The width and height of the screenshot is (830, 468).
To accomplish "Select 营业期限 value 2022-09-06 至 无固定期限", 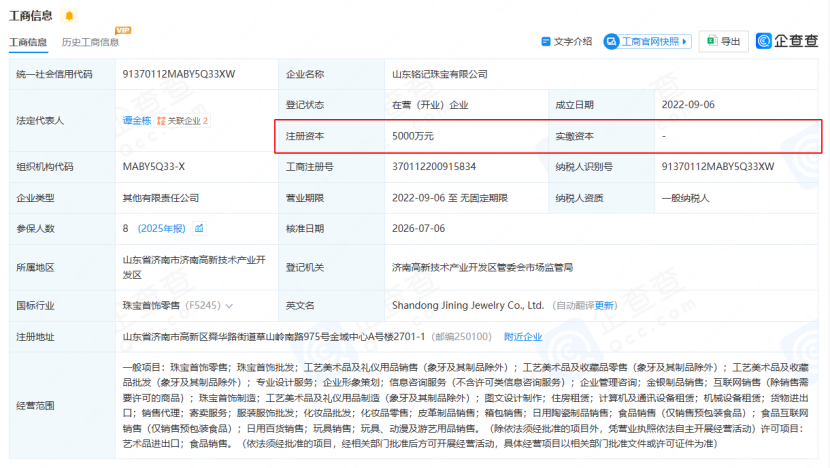I will [450, 198].
